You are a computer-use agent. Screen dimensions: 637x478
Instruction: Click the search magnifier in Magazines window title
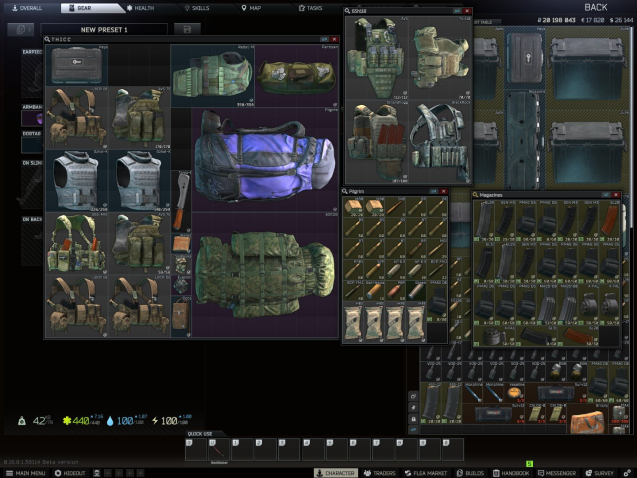point(475,195)
